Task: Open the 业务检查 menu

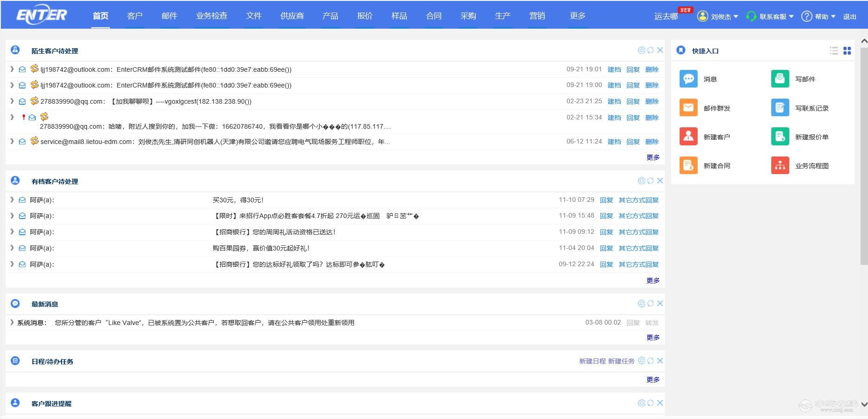Action: 212,16
